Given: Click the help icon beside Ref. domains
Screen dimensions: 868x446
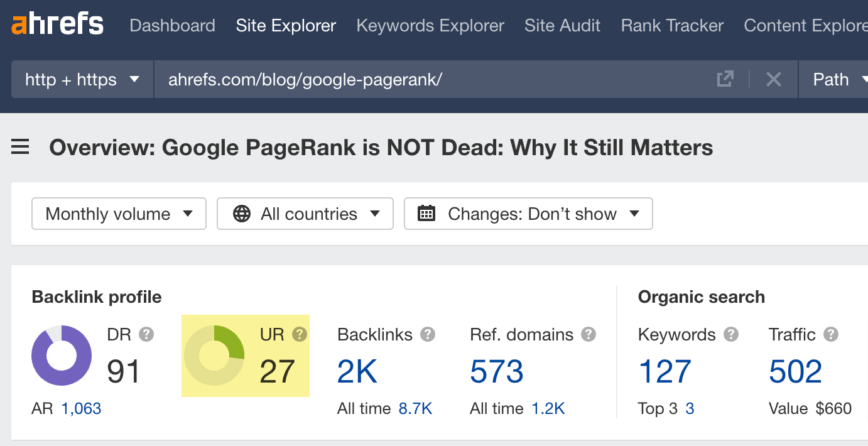Looking at the screenshot, I should 589,334.
